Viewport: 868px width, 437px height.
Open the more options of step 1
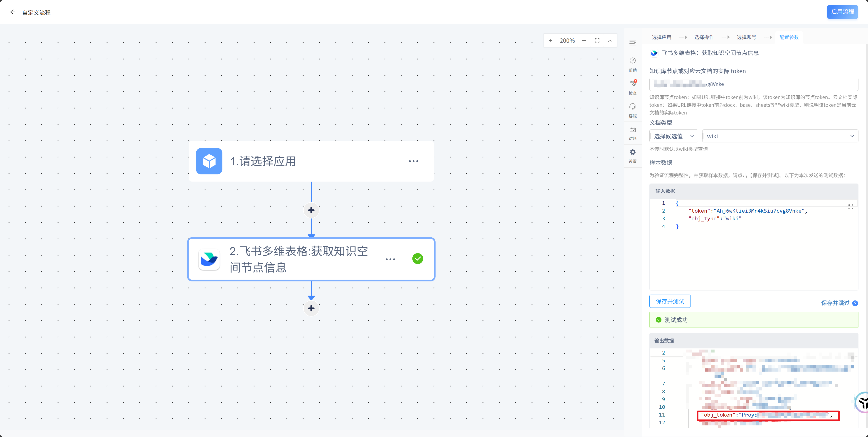[x=413, y=161]
